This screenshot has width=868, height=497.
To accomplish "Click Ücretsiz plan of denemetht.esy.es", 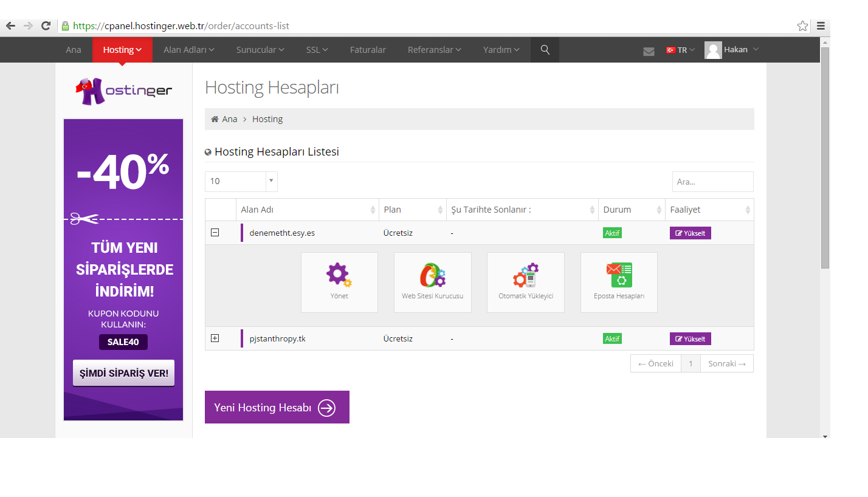I will point(398,233).
